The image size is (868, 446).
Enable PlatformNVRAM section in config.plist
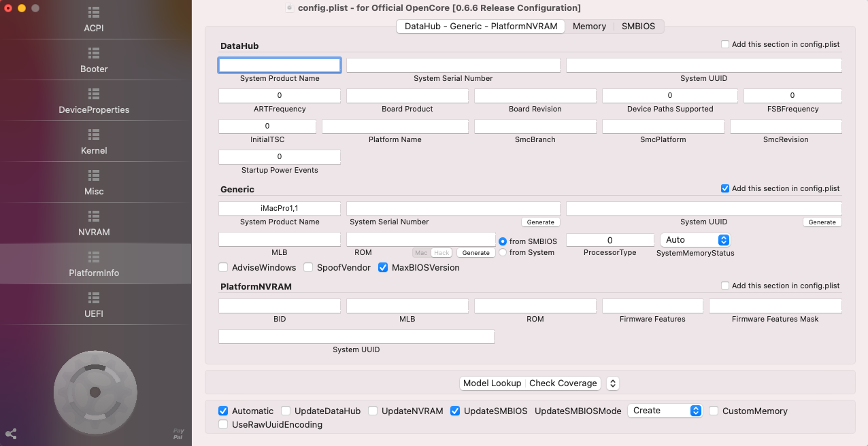[724, 286]
